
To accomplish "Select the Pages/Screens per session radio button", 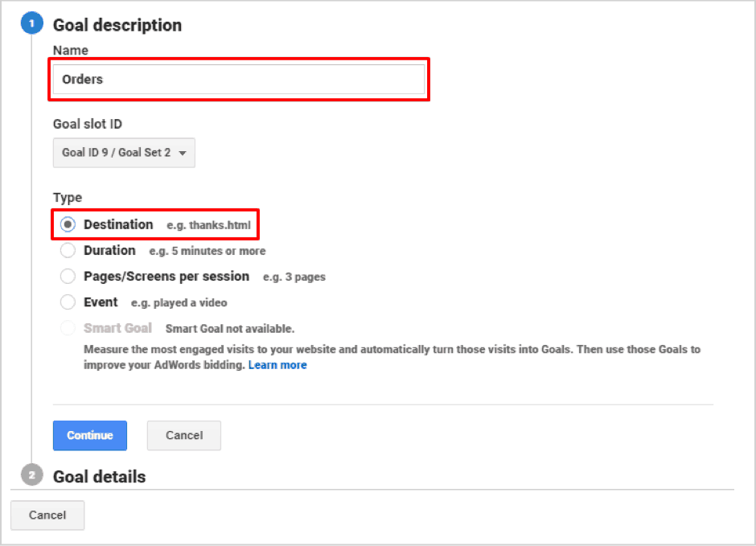I will (x=68, y=277).
